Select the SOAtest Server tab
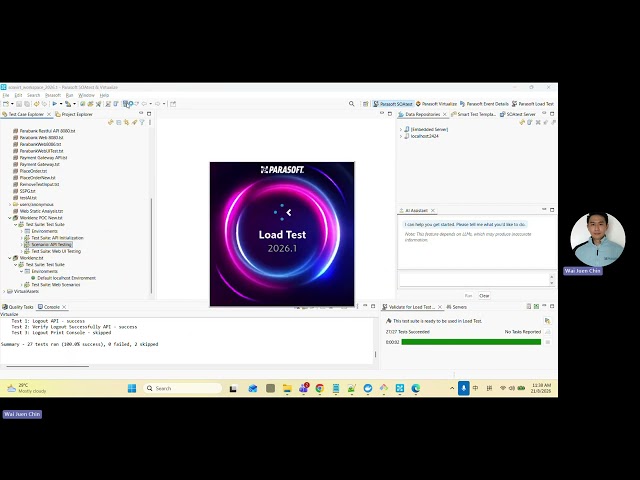 point(518,114)
